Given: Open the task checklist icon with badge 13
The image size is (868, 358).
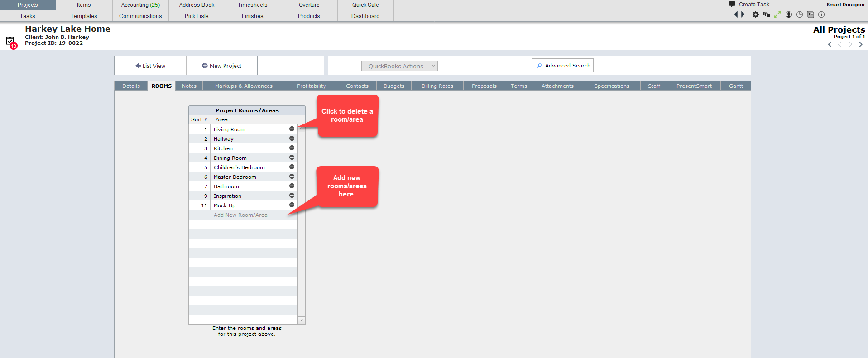Looking at the screenshot, I should click(x=11, y=42).
